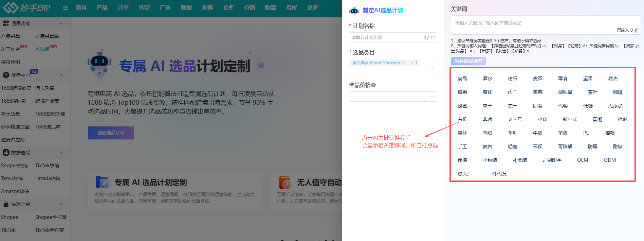This screenshot has width=644, height=241.
Task: Select recommended keyword 食品
Action: coord(462,79)
